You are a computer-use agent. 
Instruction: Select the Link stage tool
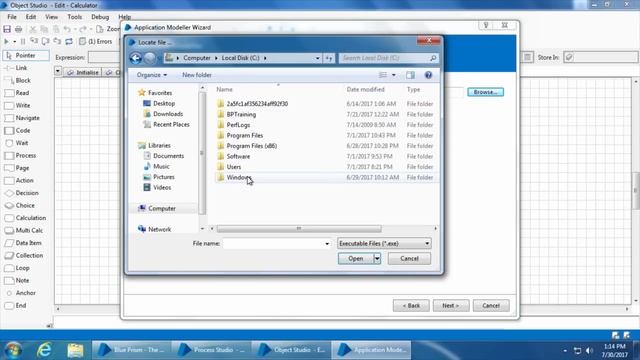(16, 68)
